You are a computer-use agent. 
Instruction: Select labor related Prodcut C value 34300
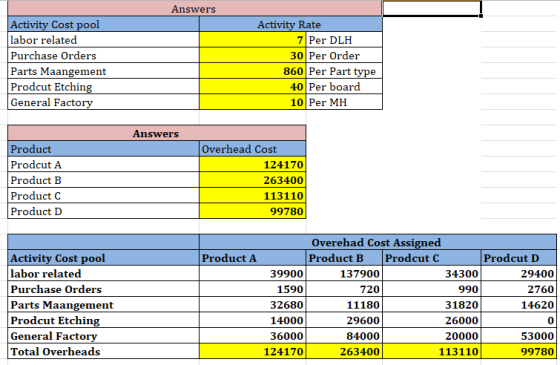(x=431, y=273)
